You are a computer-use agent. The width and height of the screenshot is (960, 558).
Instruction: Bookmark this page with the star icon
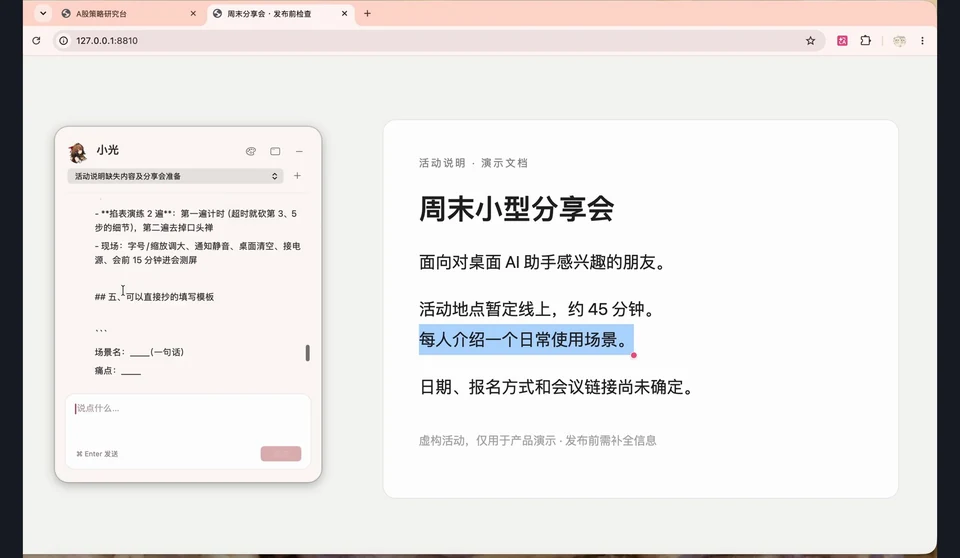click(x=811, y=40)
